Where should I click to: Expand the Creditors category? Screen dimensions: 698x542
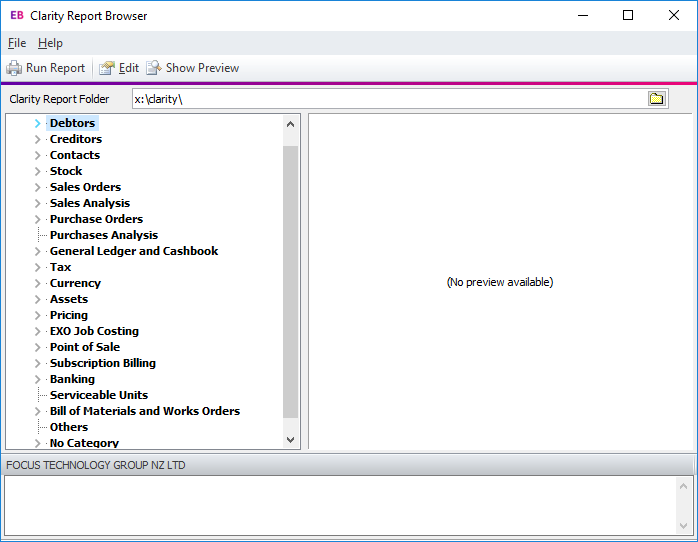(38, 139)
